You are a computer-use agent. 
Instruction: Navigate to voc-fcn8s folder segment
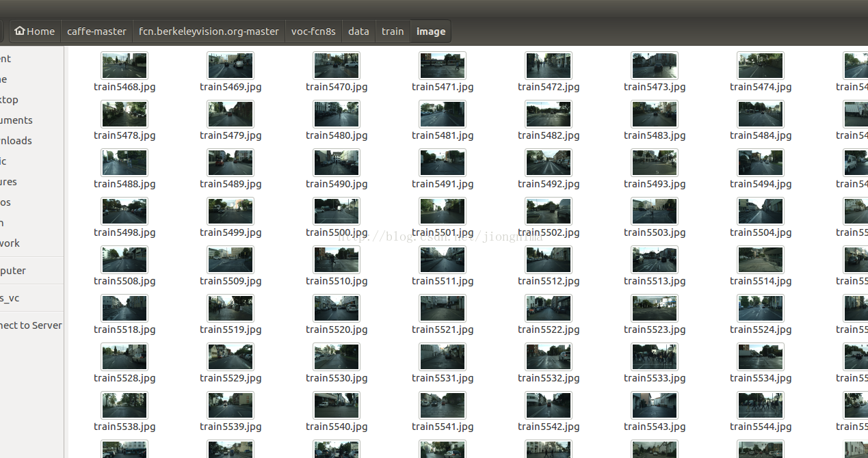pos(313,31)
